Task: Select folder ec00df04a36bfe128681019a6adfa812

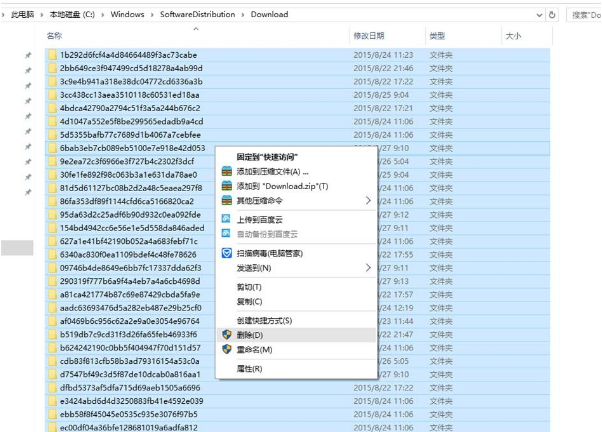Action: click(131, 428)
